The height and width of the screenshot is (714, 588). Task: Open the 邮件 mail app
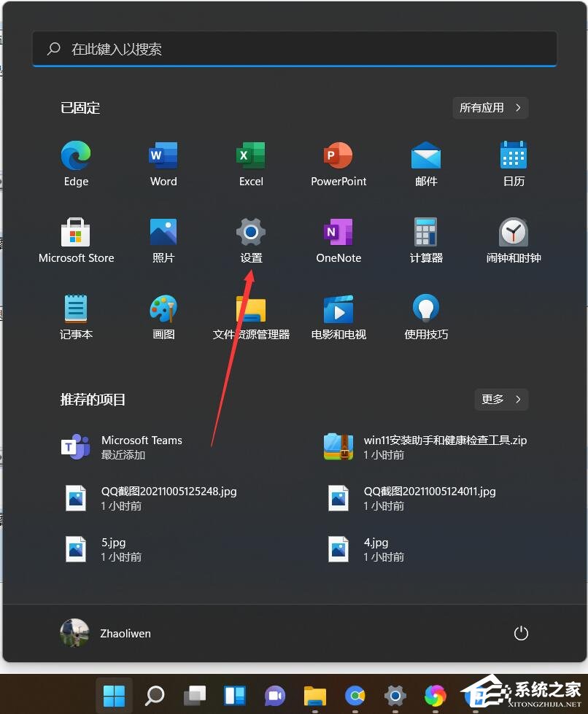[x=426, y=163]
